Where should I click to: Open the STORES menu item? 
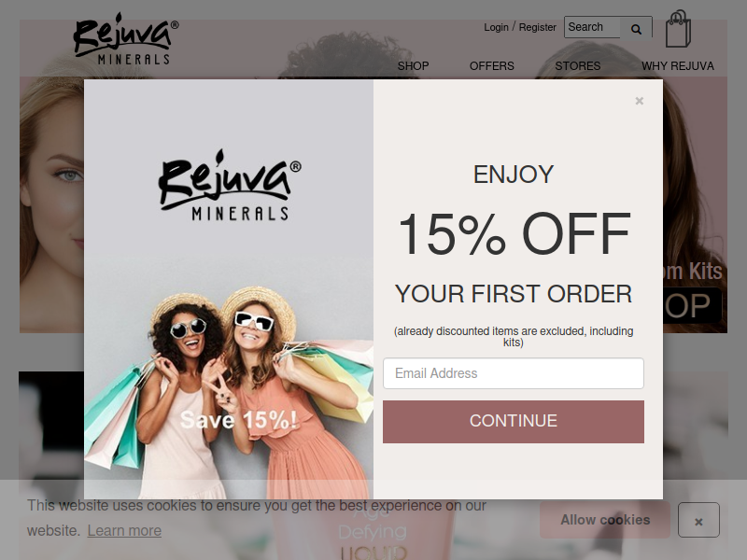tap(577, 65)
